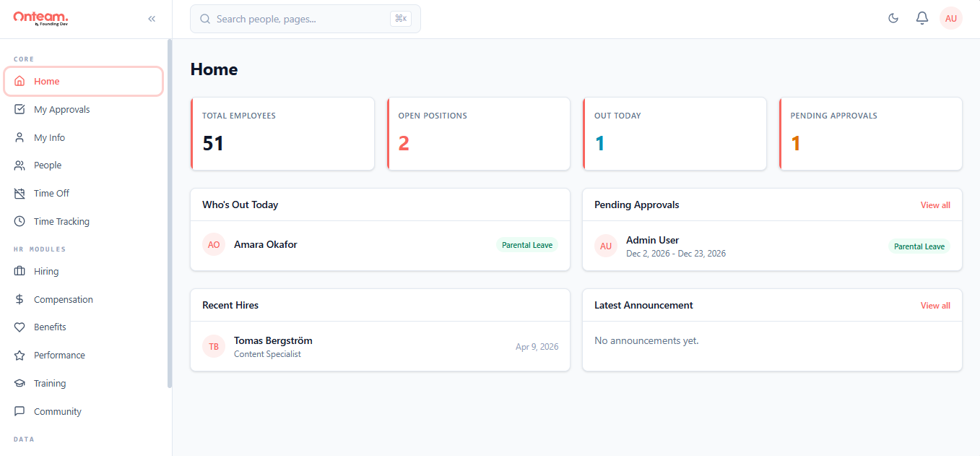The image size is (980, 456).
Task: Click the Performance star icon
Action: [x=20, y=356]
